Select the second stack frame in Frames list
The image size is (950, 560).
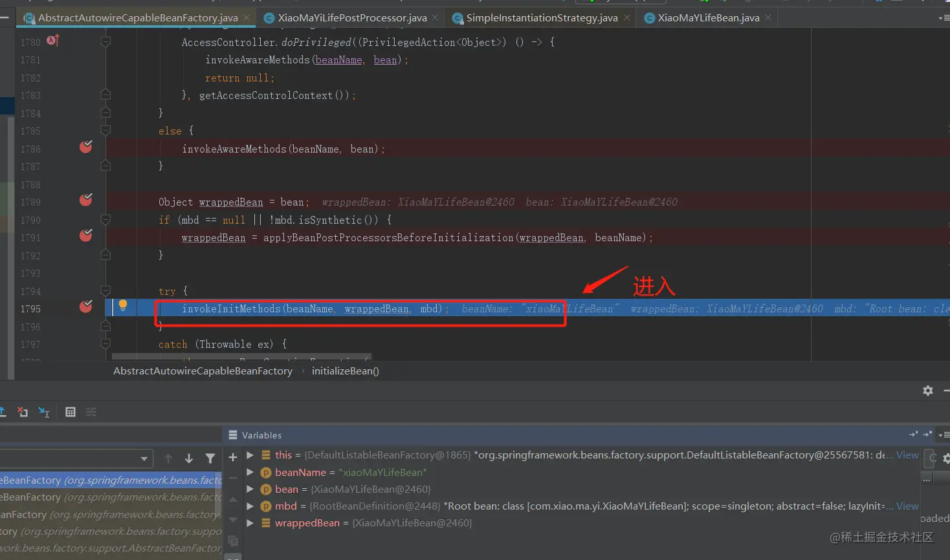[x=111, y=497]
